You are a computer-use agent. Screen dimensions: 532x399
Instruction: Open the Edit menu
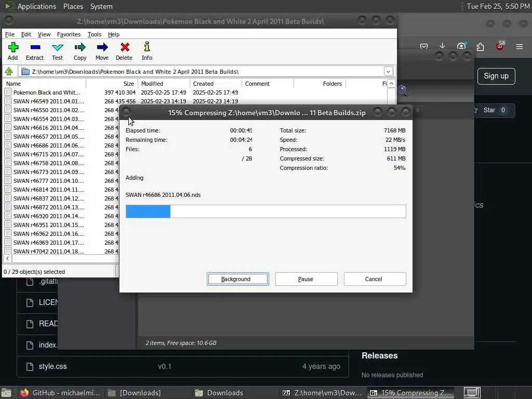point(26,34)
